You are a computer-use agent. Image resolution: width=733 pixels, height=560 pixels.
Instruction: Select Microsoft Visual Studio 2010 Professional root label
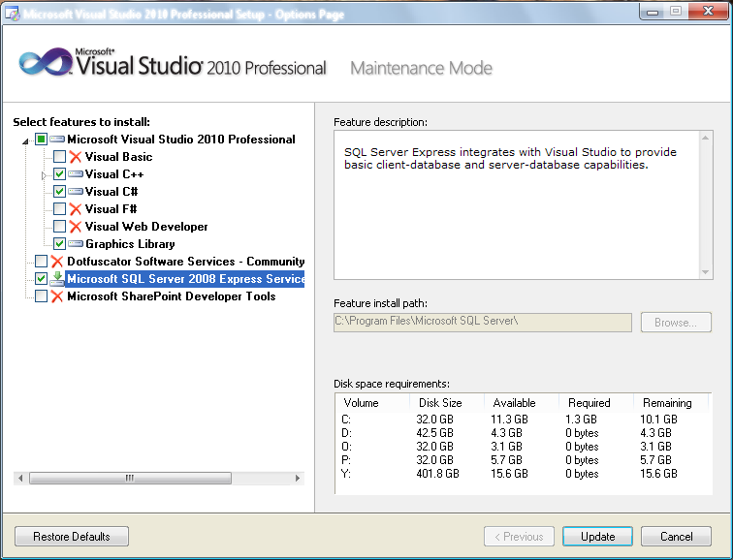[x=181, y=140]
